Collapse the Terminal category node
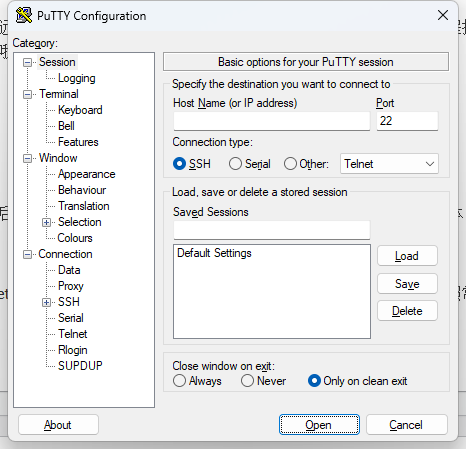 click(x=27, y=94)
